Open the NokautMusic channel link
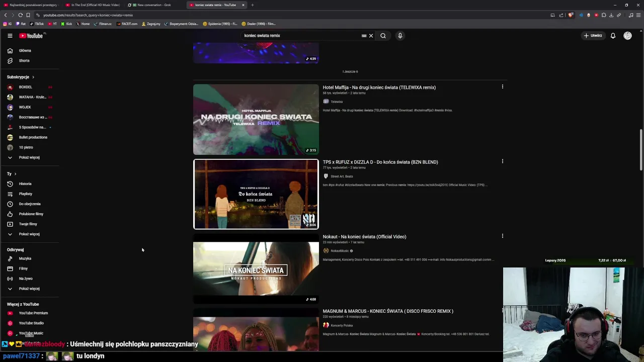The width and height of the screenshot is (644, 362). tap(340, 251)
